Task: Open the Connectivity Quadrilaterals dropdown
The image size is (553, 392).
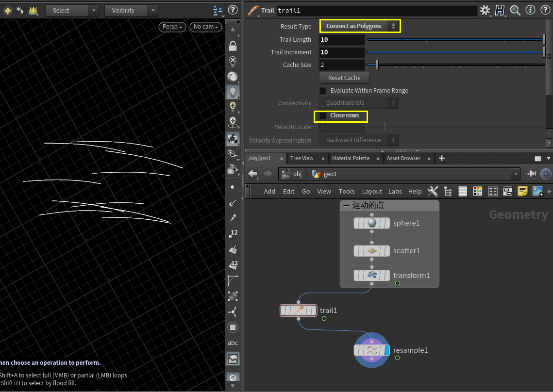Action: (358, 103)
